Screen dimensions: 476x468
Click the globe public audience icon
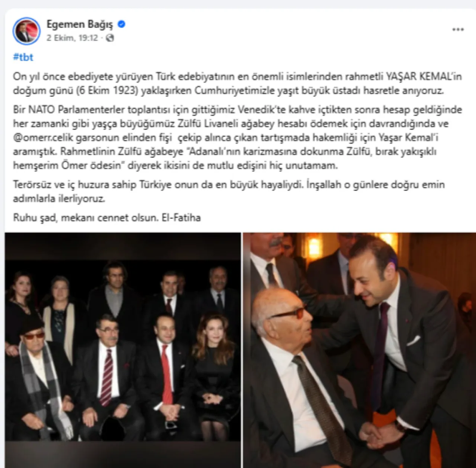tap(110, 38)
